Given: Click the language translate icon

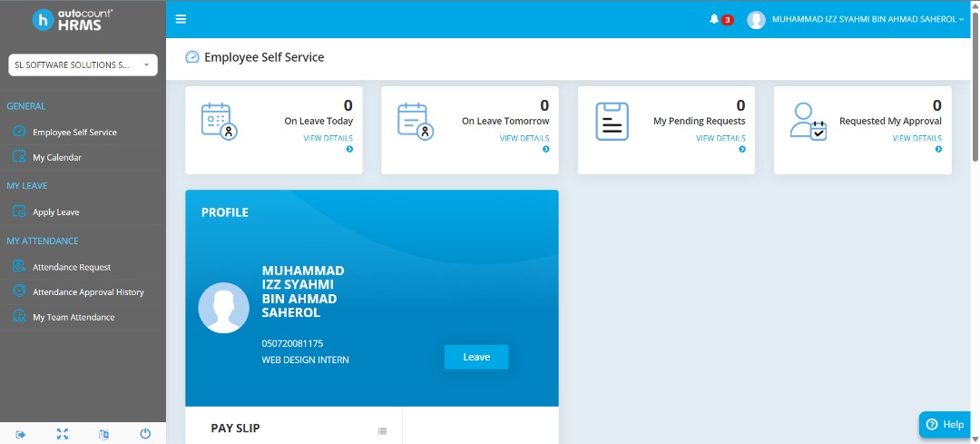Looking at the screenshot, I should (103, 434).
